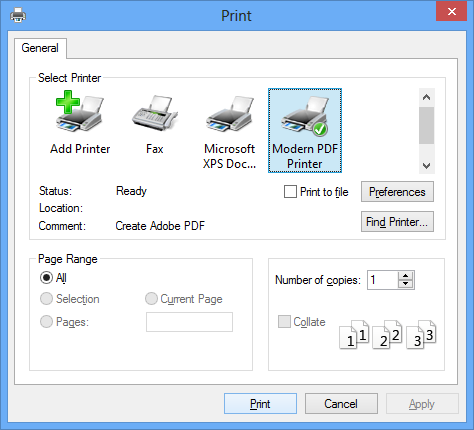
Task: Cancel the print dialog
Action: [x=341, y=404]
